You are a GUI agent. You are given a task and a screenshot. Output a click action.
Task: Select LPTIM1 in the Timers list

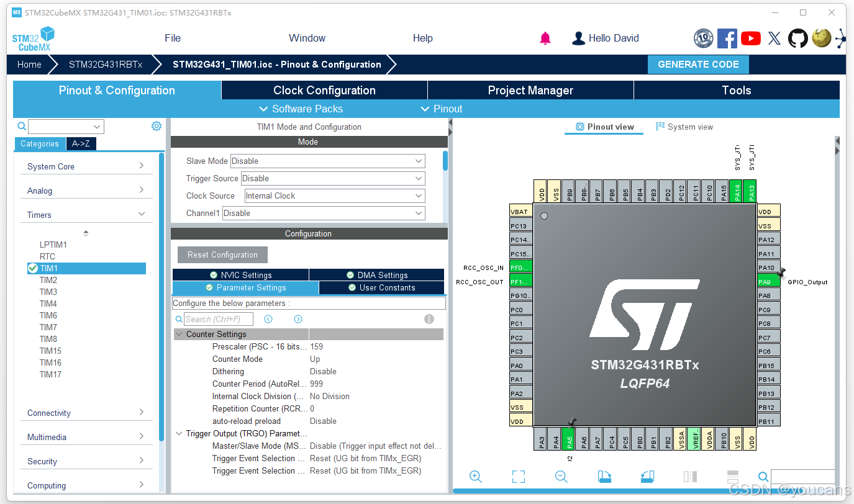53,245
